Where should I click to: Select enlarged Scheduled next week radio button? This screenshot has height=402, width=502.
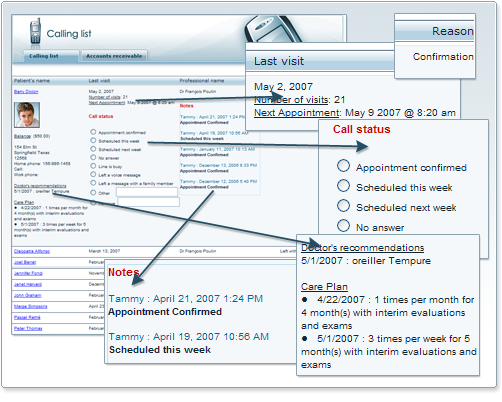point(343,206)
